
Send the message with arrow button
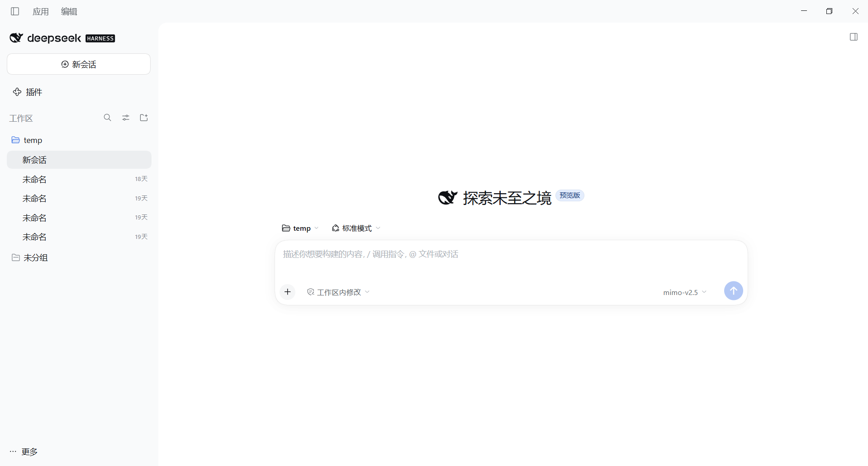click(733, 290)
